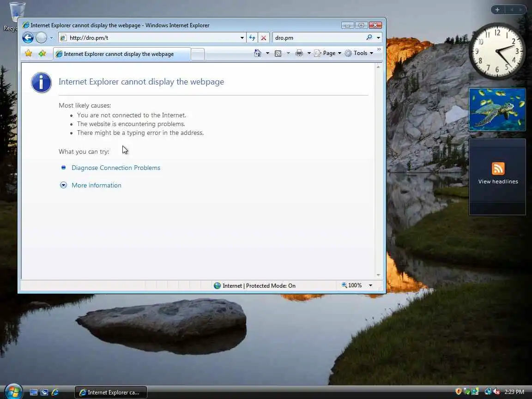This screenshot has width=532, height=399.
Task: Click the analog clock sidebar gadget
Action: point(497,51)
